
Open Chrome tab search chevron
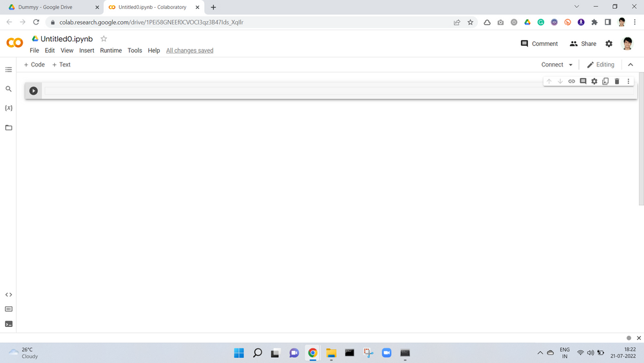[x=576, y=6]
